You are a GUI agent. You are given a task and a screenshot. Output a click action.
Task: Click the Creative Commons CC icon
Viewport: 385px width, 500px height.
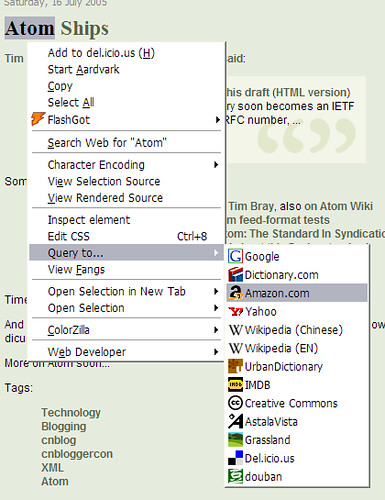tap(235, 403)
